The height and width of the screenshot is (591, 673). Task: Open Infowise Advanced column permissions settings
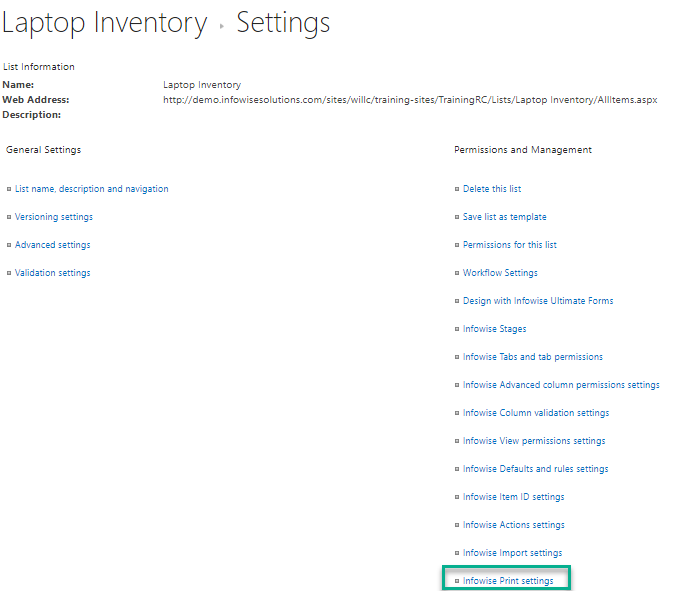click(x=561, y=385)
